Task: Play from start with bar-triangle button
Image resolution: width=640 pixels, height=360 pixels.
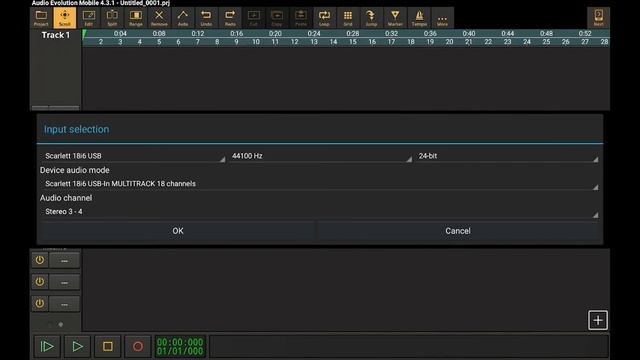Action: [47, 347]
